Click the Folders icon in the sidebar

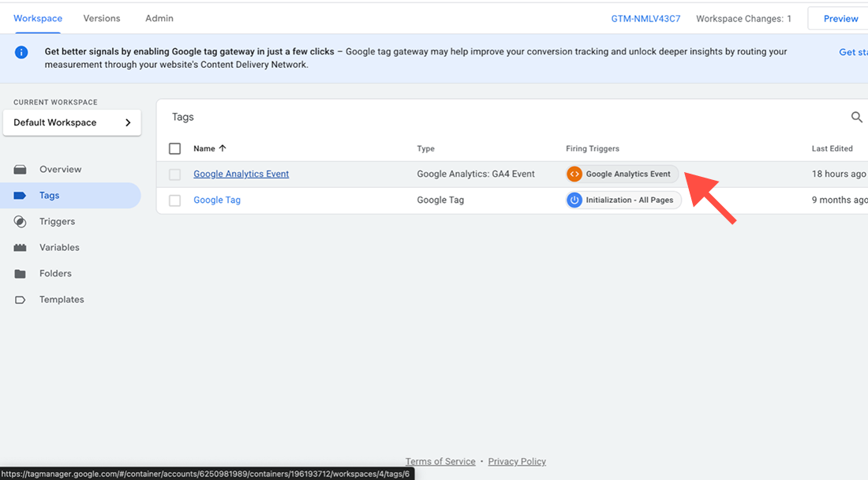[20, 273]
